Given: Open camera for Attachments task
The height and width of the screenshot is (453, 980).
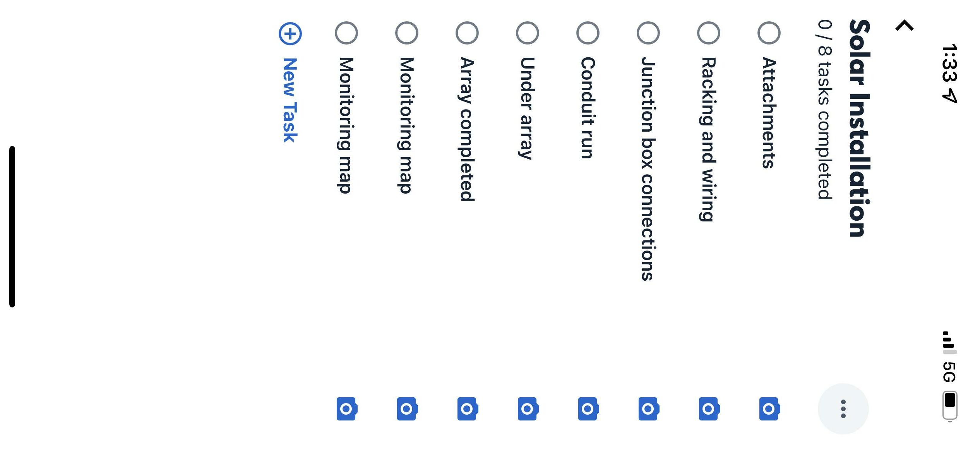Looking at the screenshot, I should click(769, 409).
